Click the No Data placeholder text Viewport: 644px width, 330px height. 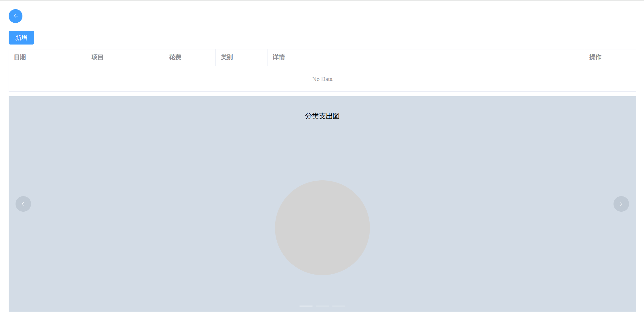point(322,79)
